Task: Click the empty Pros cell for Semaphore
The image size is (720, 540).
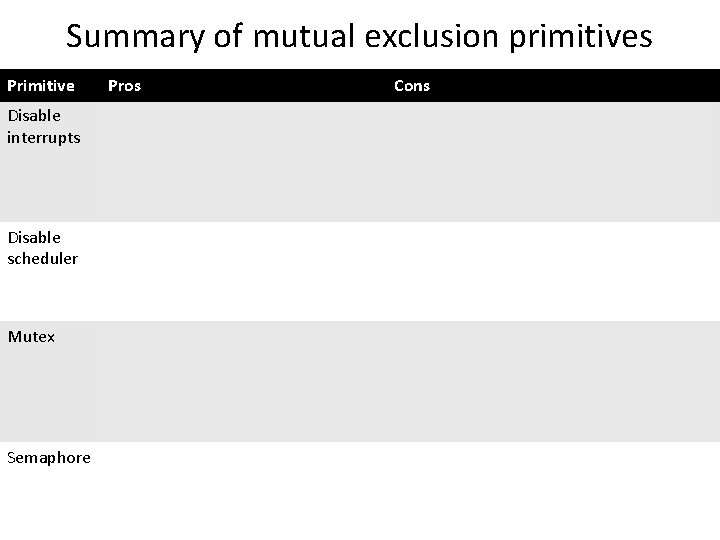Action: [x=240, y=490]
